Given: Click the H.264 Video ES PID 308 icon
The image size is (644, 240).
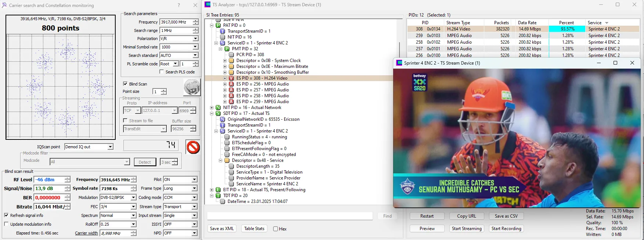Looking at the screenshot, I should (231, 78).
